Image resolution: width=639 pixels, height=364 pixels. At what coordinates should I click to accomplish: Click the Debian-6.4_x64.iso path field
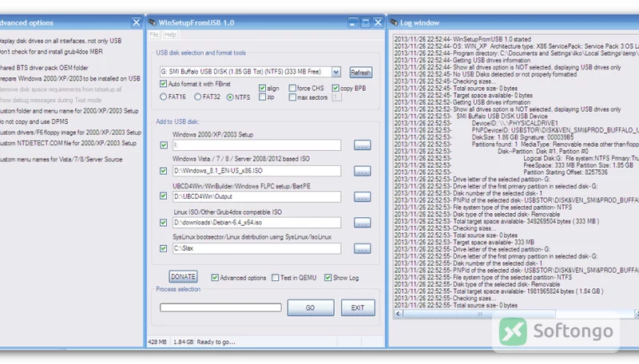pyautogui.click(x=256, y=222)
